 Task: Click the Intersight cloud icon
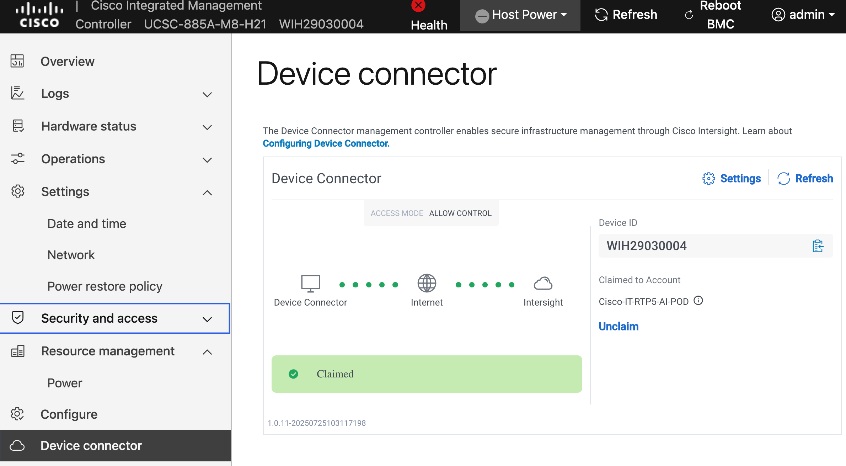coord(543,284)
